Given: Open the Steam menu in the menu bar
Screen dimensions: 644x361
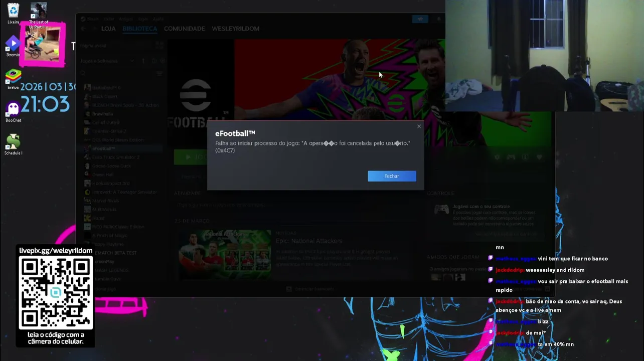Looking at the screenshot, I should pos(93,19).
